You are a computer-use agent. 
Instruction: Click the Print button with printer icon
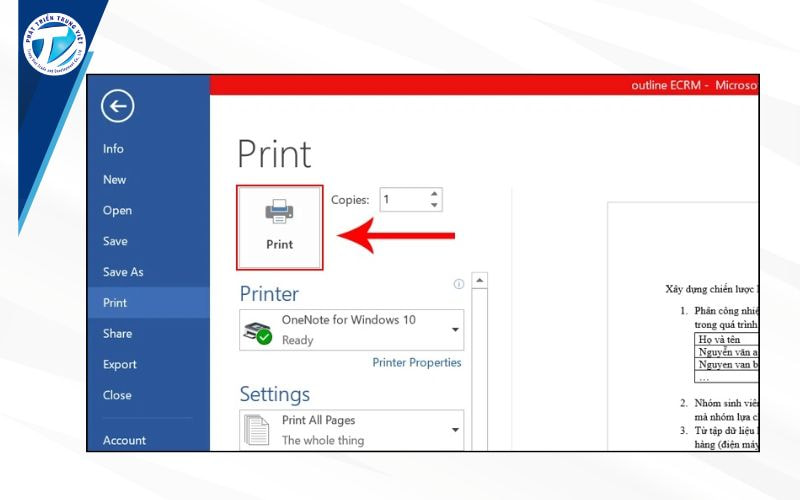280,227
